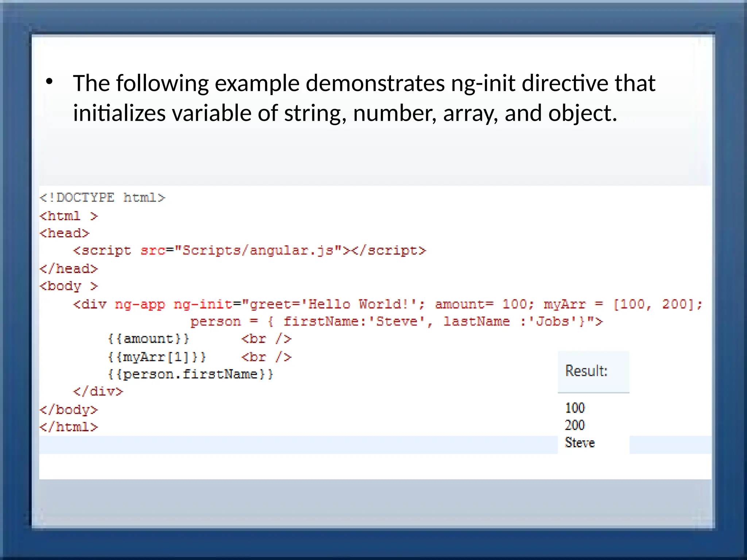Click the '{{myArr[1]}}' expression
Image resolution: width=747 pixels, height=560 pixels.
pos(157,357)
